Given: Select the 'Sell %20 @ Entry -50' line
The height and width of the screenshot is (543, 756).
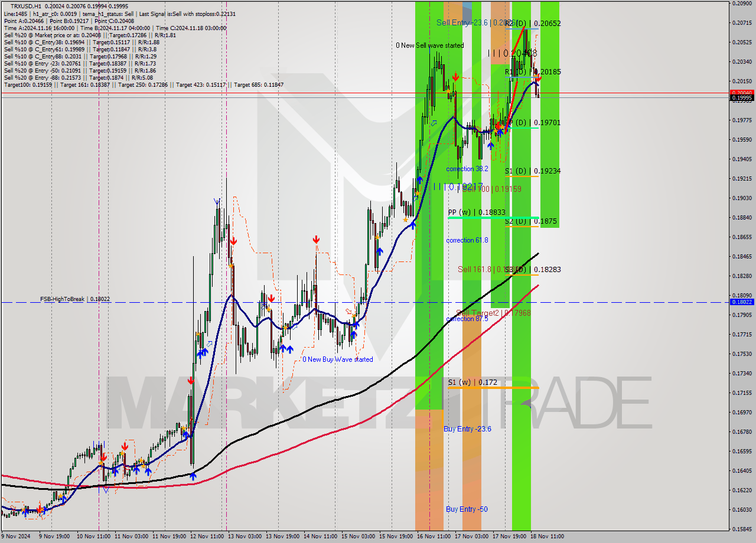Looking at the screenshot, I should tap(79, 70).
